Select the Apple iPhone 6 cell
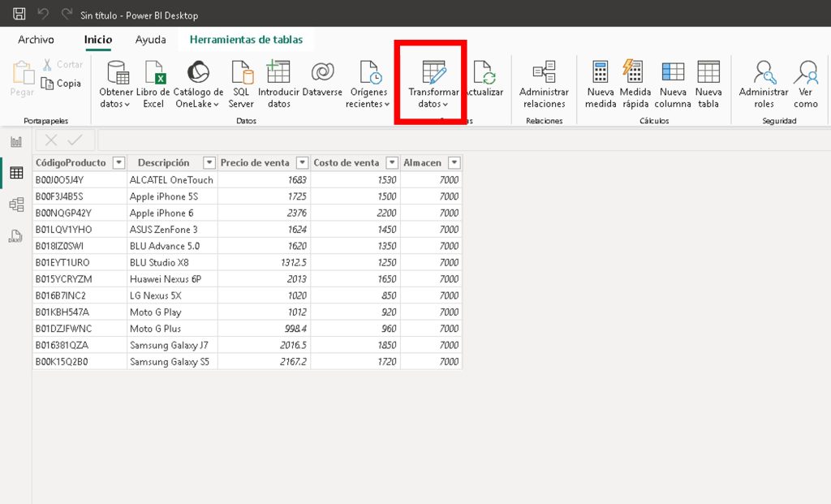 coord(162,213)
